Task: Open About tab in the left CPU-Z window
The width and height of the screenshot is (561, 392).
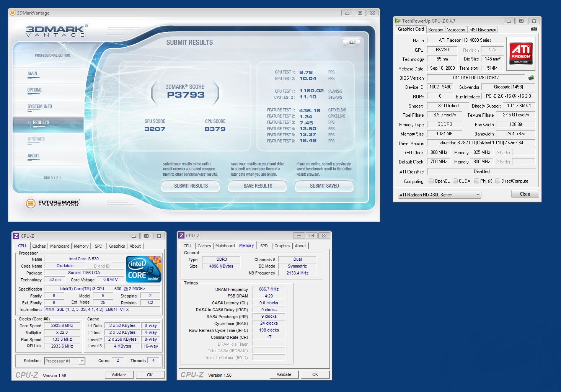Action: (x=135, y=246)
